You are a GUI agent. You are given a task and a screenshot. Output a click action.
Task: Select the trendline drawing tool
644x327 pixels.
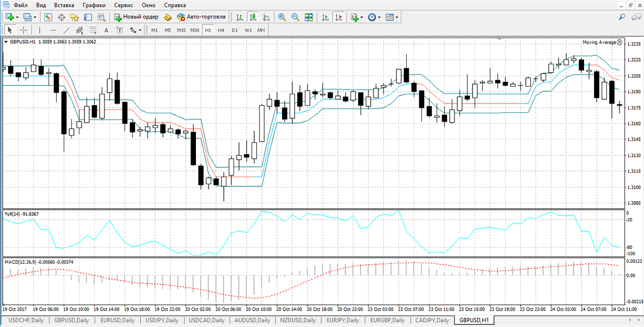[x=66, y=30]
